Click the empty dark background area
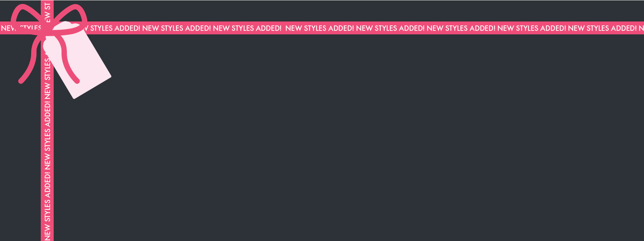The image size is (644, 241). (349, 138)
